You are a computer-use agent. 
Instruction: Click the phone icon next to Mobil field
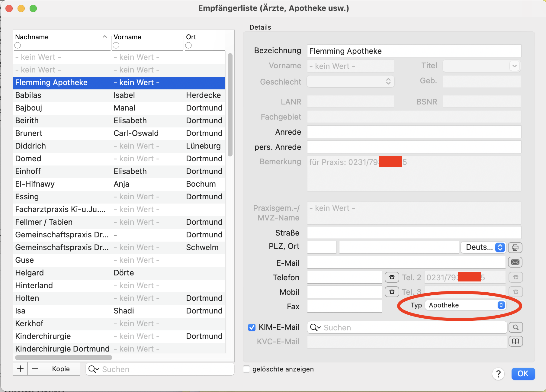point(392,292)
